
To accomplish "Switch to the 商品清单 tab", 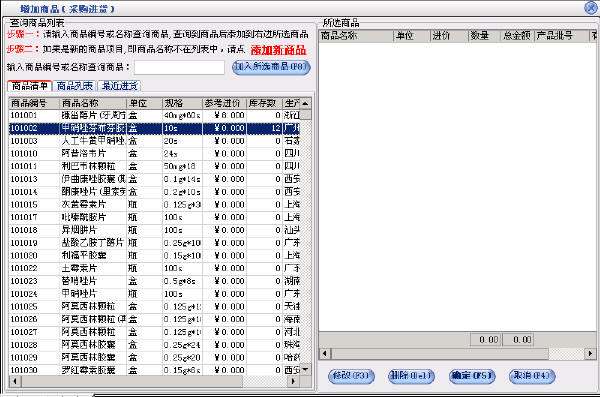I will coord(29,86).
